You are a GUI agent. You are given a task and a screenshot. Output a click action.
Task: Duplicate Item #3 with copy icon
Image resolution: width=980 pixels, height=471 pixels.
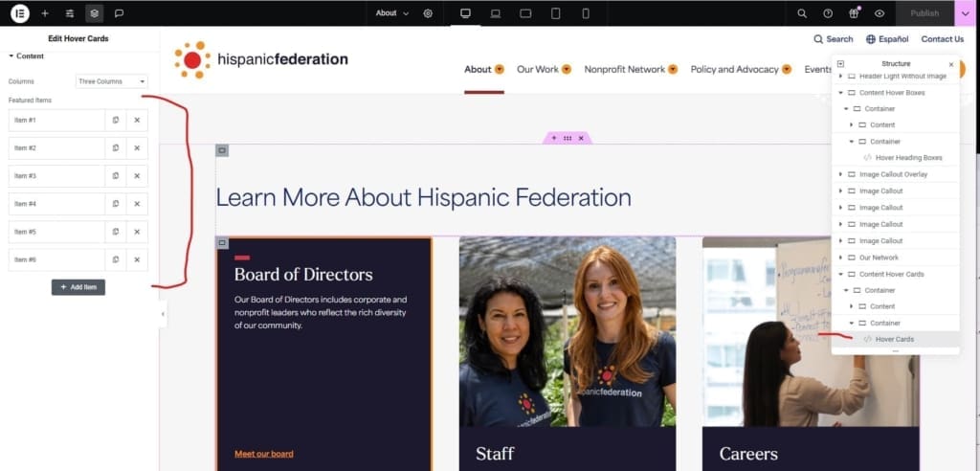point(115,176)
